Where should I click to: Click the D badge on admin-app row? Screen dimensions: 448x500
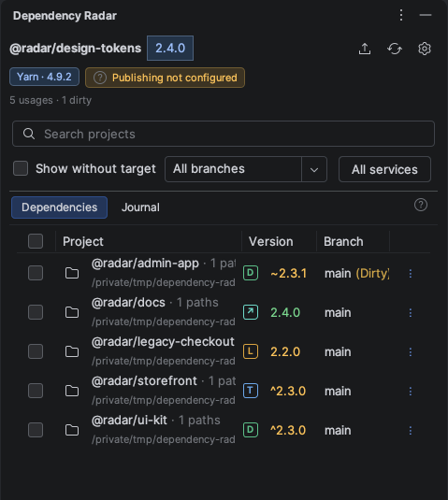pos(251,273)
